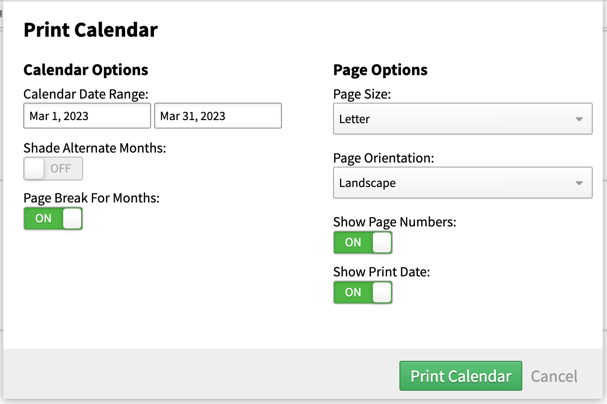Disable the Show Page Numbers switch
The width and height of the screenshot is (607, 404).
point(362,242)
